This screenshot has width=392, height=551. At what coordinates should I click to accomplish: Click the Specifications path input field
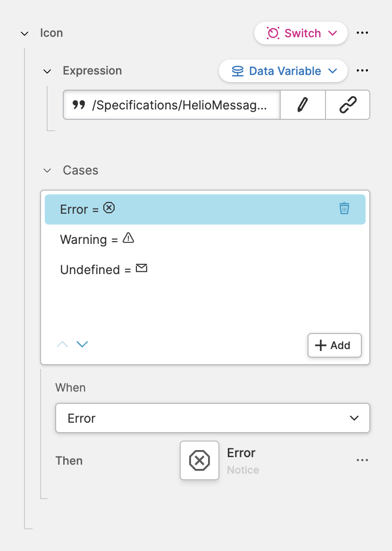tap(172, 105)
